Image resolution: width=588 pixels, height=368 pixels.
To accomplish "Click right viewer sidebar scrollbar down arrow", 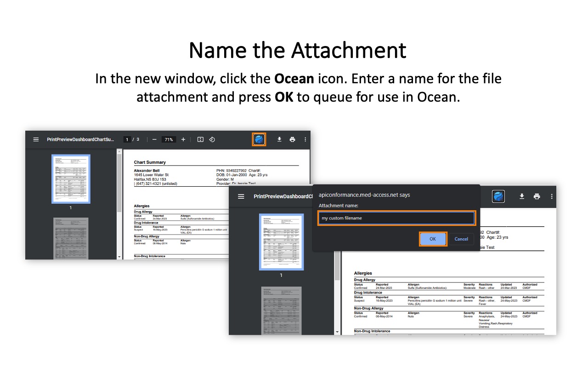I will [337, 332].
